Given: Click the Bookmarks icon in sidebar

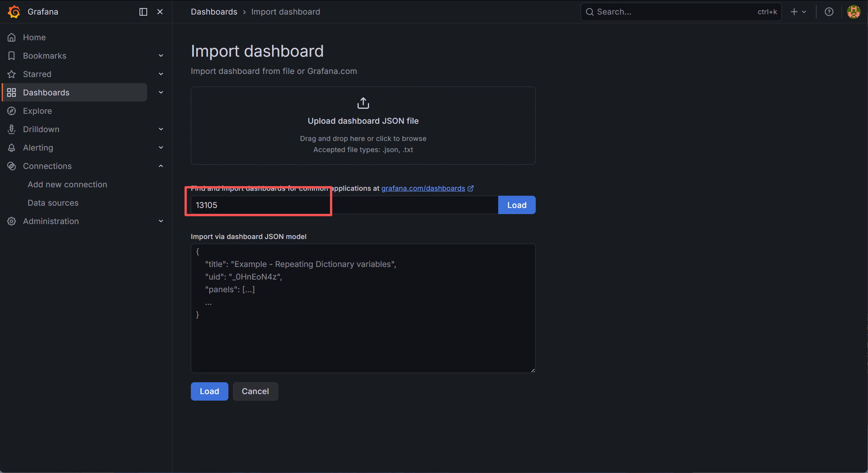Looking at the screenshot, I should [x=11, y=56].
